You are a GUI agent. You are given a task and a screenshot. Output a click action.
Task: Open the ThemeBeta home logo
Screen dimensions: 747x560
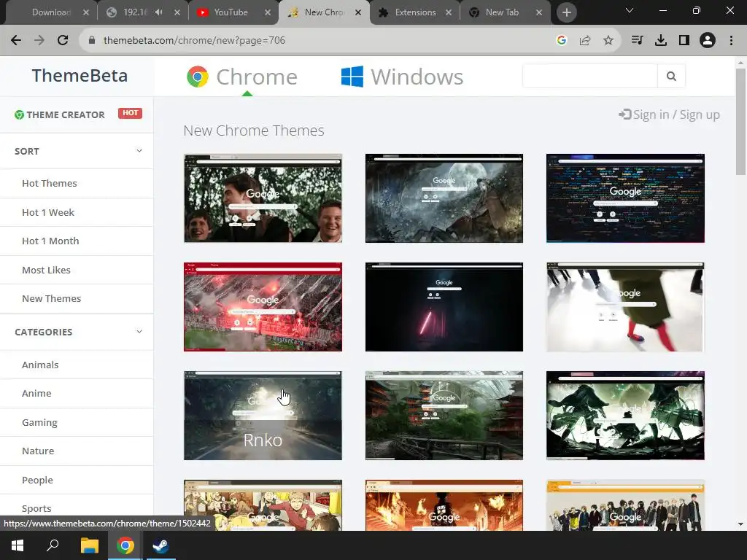tap(80, 76)
